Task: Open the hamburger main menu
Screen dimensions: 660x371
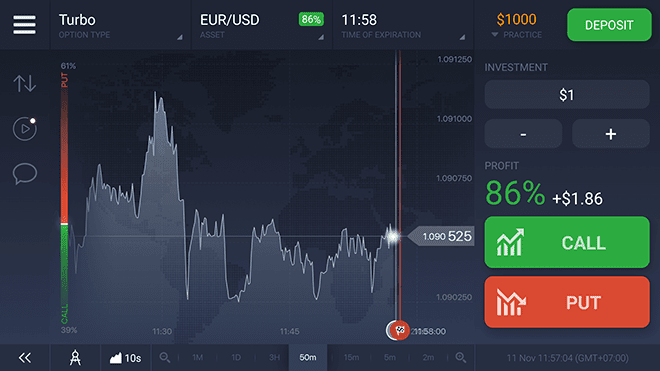Action: coord(24,25)
